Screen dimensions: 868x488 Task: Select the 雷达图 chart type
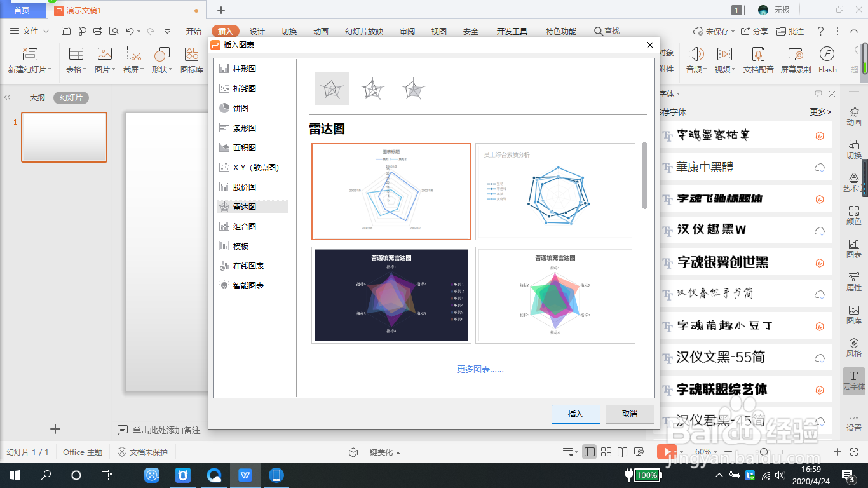[x=252, y=207]
